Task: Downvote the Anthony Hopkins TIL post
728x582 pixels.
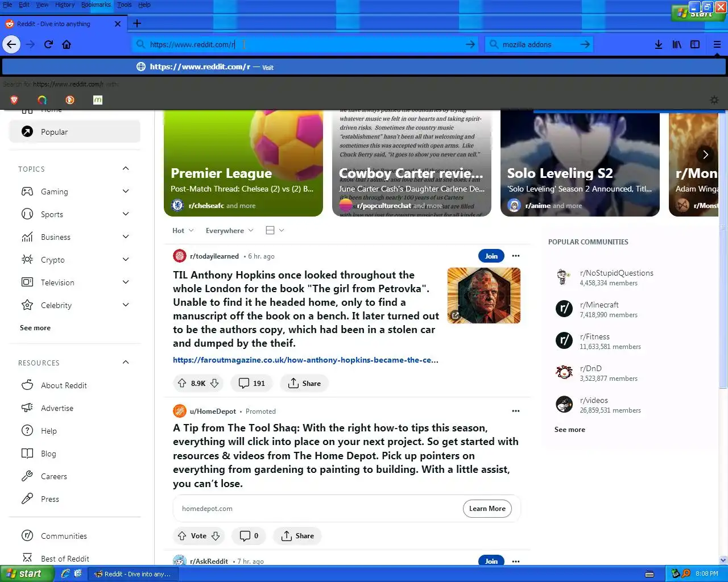Action: (214, 383)
